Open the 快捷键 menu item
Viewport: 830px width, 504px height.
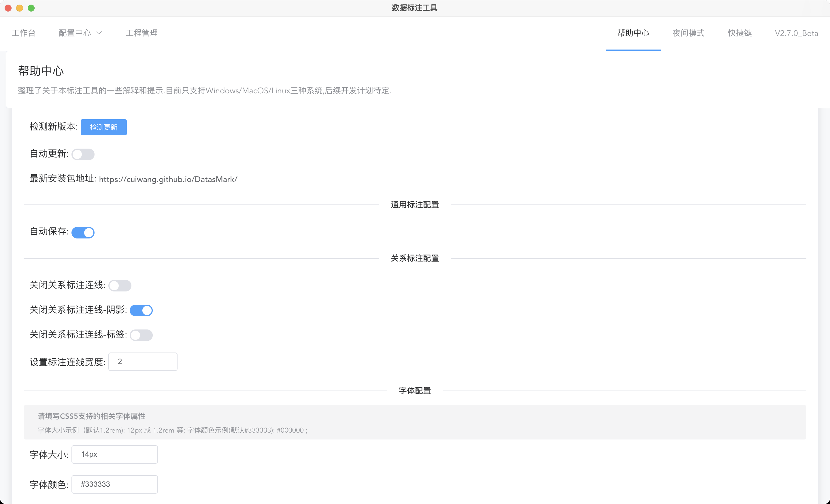coord(740,33)
